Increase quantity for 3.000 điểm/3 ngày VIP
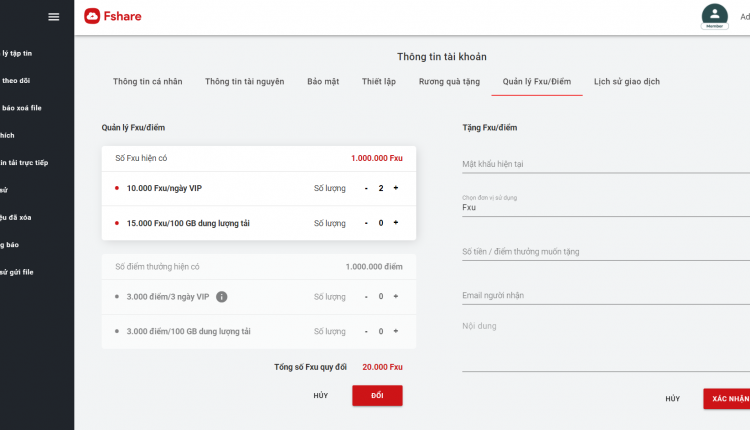The image size is (750, 430). [396, 297]
